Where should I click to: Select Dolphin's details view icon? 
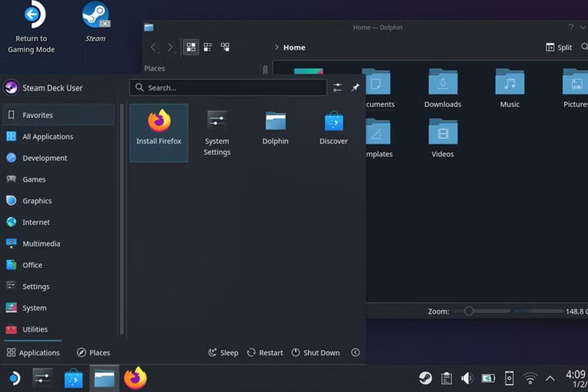(x=207, y=47)
